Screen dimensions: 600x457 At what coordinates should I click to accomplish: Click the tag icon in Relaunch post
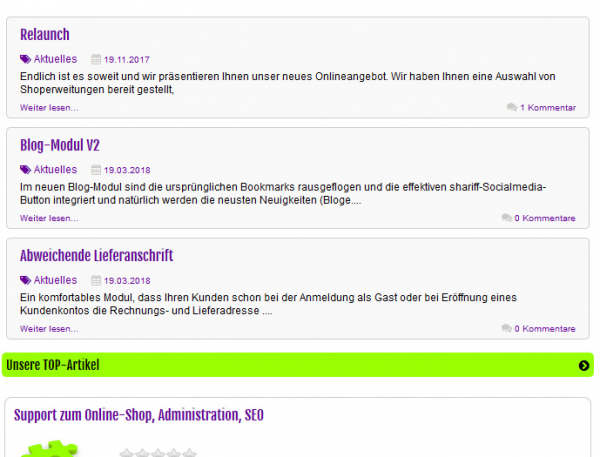pos(25,59)
